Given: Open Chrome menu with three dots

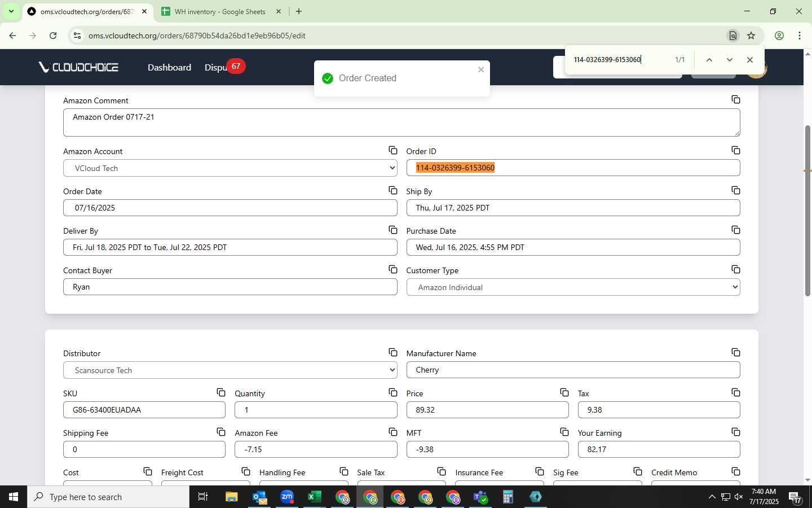Looking at the screenshot, I should [x=800, y=36].
